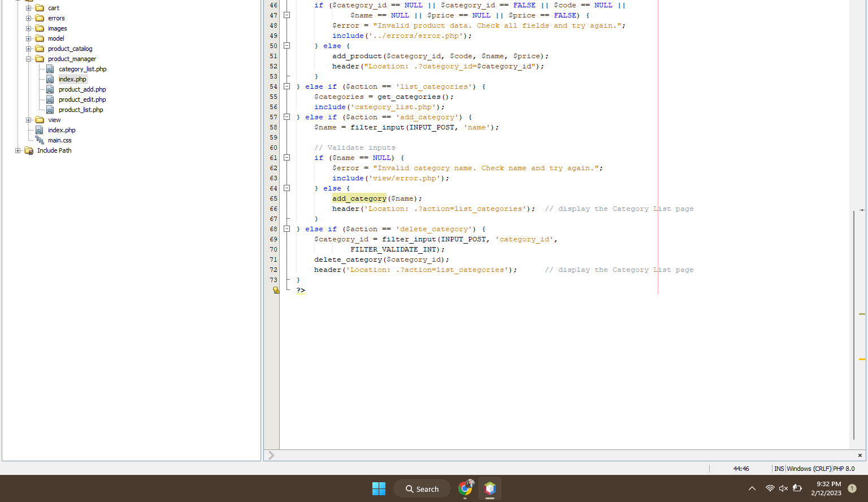This screenshot has height=502, width=868.
Task: Click the editor's vertical scrollbar
Action: click(853, 324)
